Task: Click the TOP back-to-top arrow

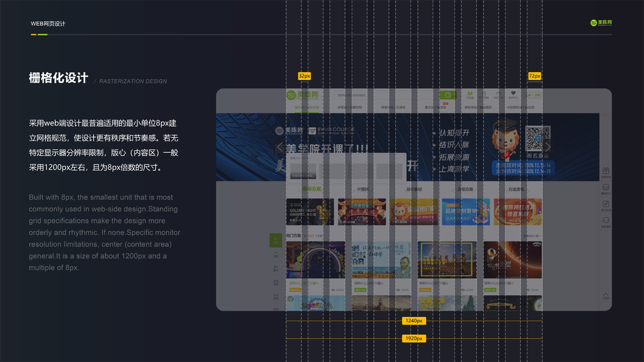Action: pos(606,296)
